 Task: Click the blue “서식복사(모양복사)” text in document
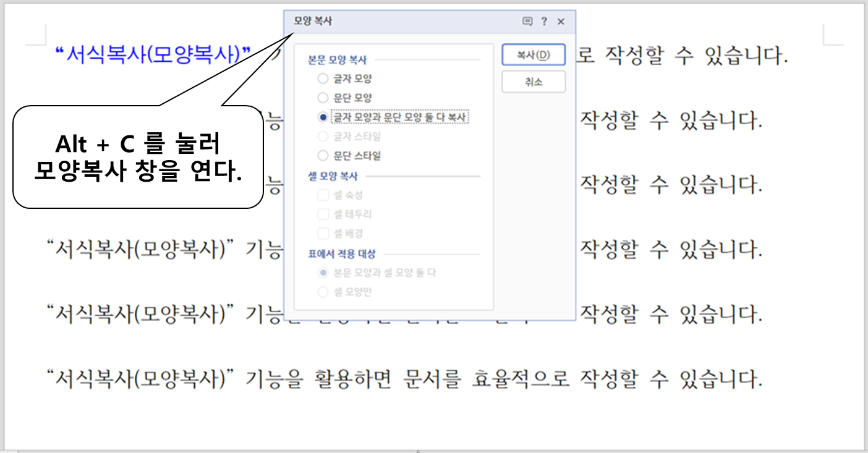coord(153,54)
